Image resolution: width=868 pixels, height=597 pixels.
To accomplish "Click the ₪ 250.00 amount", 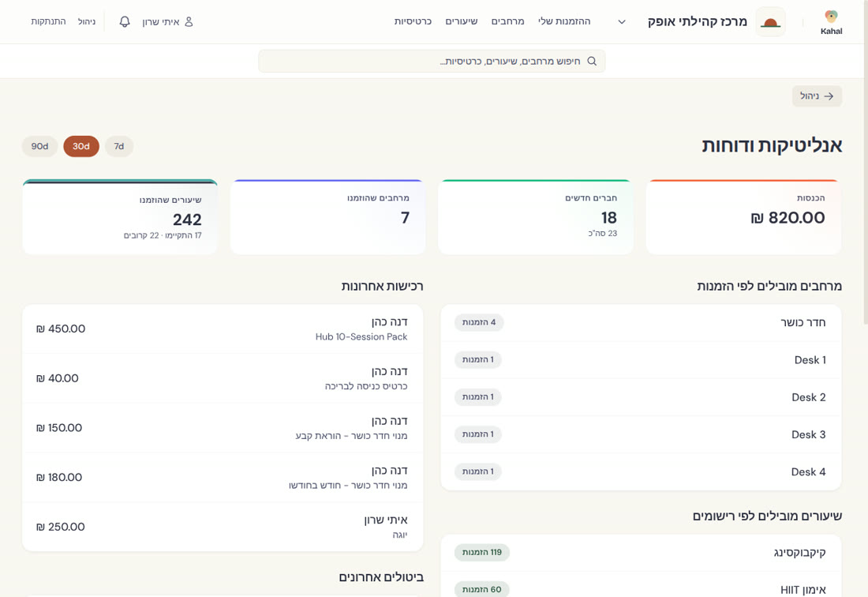I will [x=60, y=527].
